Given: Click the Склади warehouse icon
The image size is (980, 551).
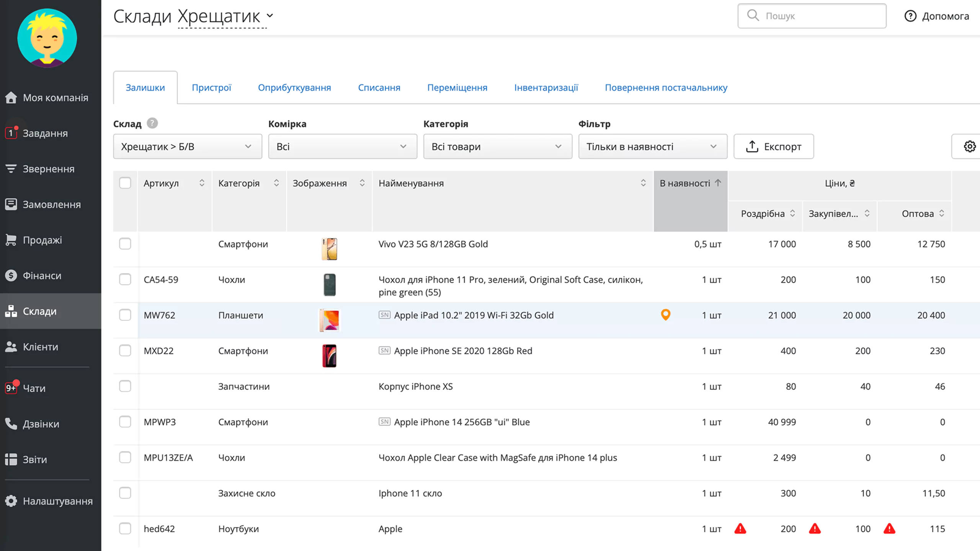Looking at the screenshot, I should (x=11, y=311).
